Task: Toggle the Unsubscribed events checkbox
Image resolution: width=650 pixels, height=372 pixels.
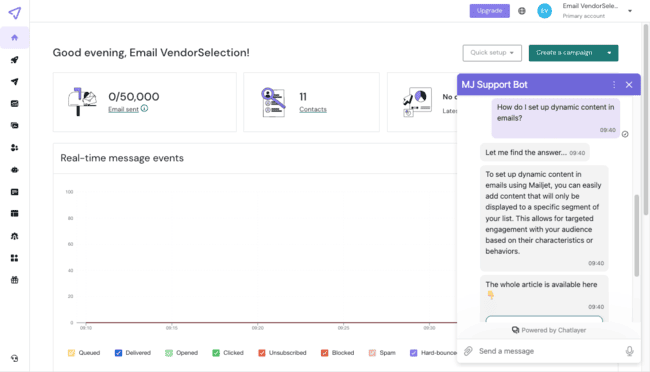Action: [x=262, y=353]
